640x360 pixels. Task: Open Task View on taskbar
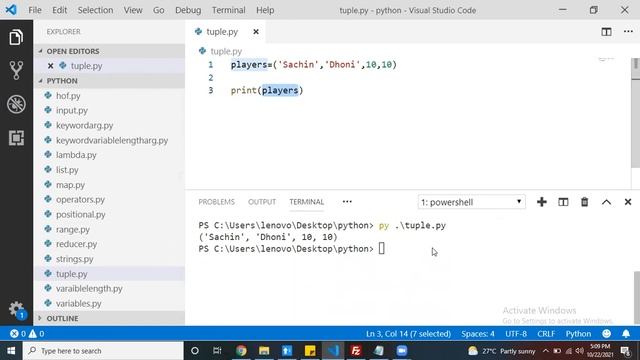[x=217, y=351]
